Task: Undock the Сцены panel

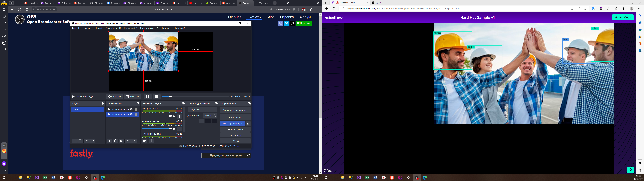Action: point(103,104)
